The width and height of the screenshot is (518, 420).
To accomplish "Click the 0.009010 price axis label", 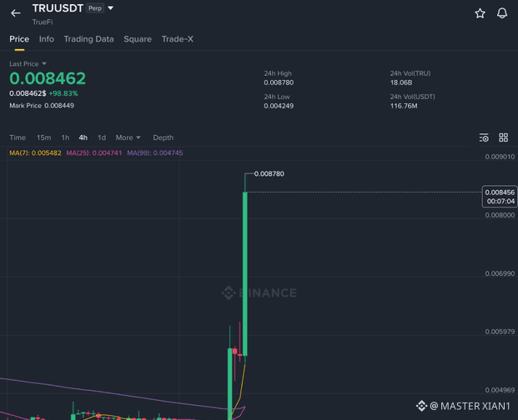I will [500, 157].
